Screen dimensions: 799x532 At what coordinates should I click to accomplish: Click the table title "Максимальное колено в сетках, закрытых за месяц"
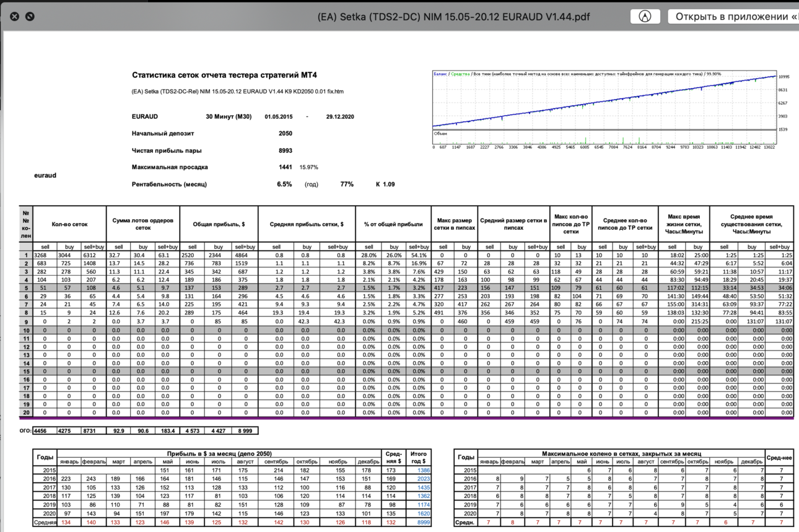tap(621, 454)
